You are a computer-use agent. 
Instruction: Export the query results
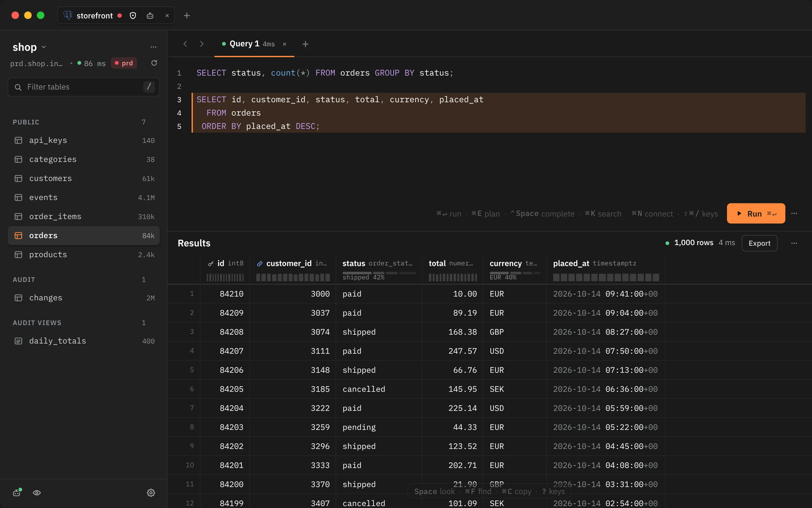pyautogui.click(x=759, y=243)
